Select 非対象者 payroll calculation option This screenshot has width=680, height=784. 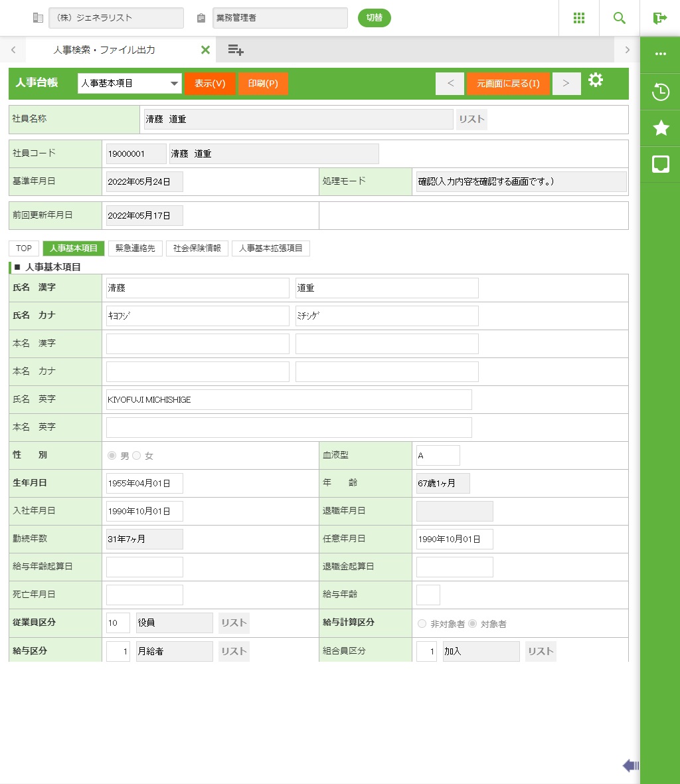pos(422,624)
